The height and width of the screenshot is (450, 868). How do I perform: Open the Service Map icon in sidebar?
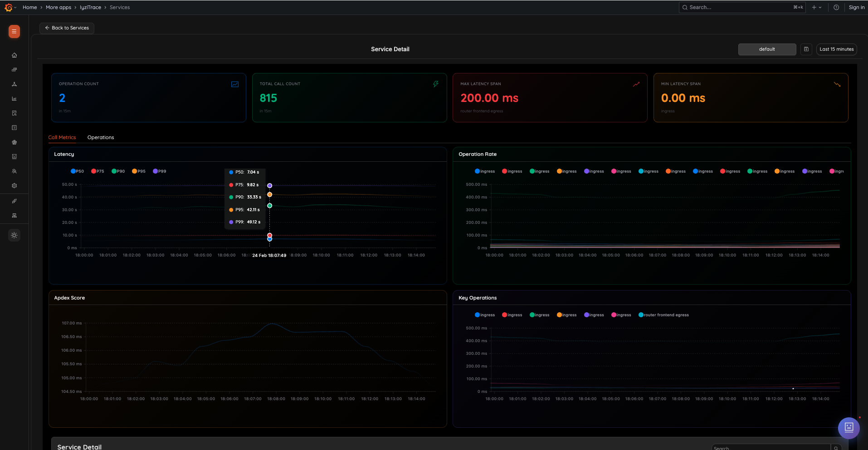tap(14, 215)
